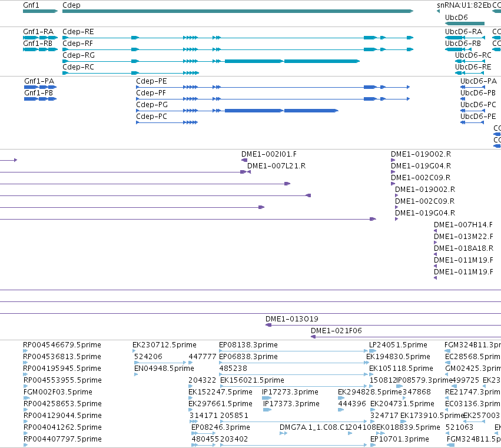Click the UbcD6-RA transcript label

[x=464, y=32]
